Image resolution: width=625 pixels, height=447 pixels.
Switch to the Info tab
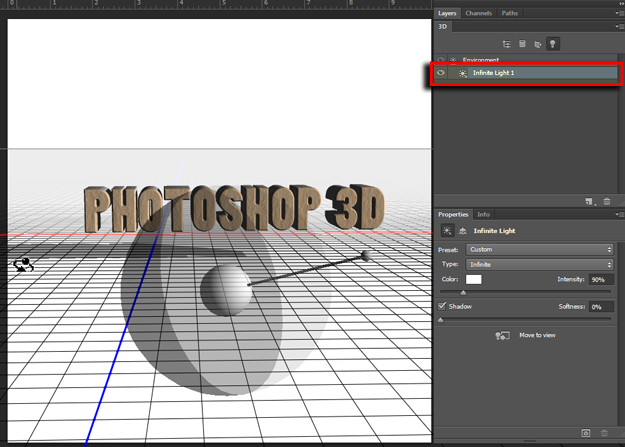pyautogui.click(x=483, y=214)
